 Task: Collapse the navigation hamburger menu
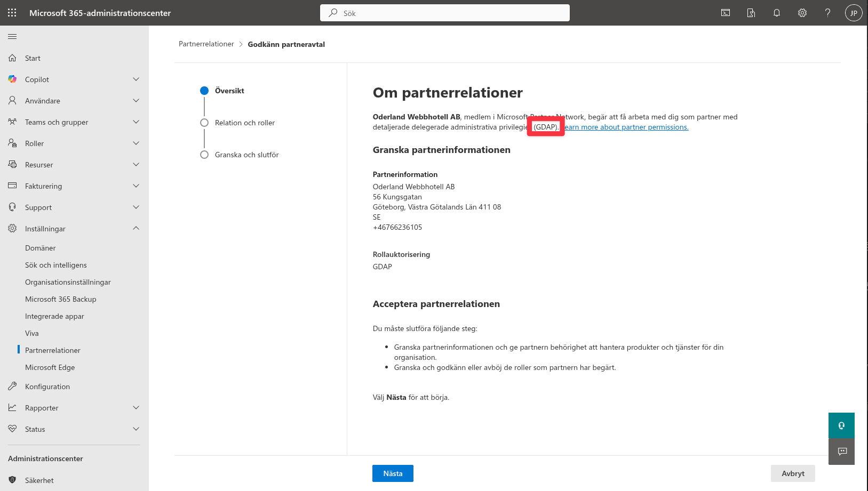click(x=12, y=36)
